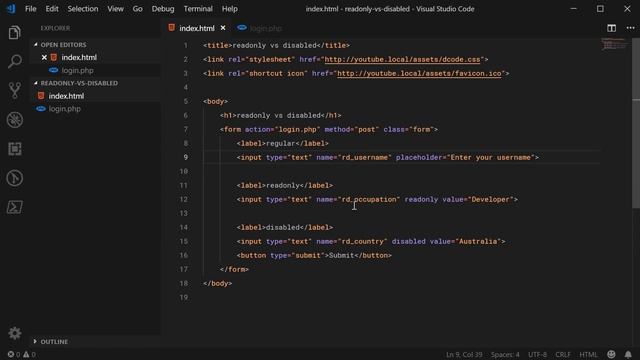The height and width of the screenshot is (360, 640).
Task: Select login.php in the project folder tree
Action: point(64,109)
